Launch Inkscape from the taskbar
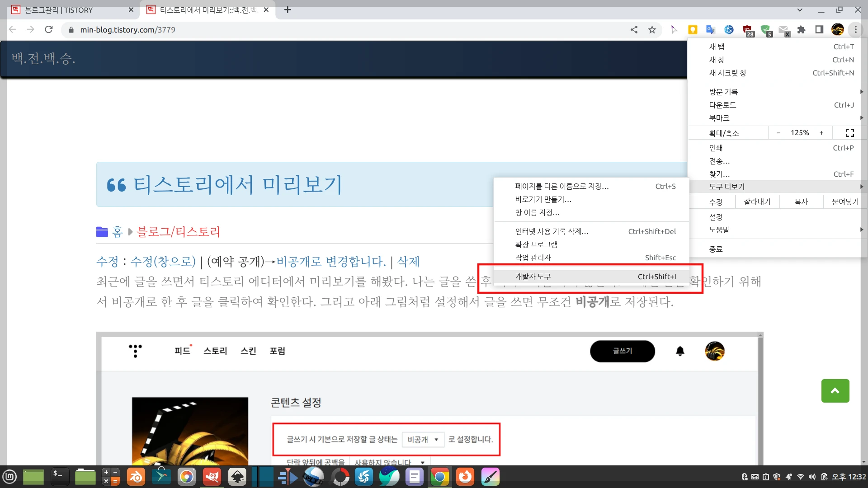Screen dimensions: 868x488 (237, 476)
